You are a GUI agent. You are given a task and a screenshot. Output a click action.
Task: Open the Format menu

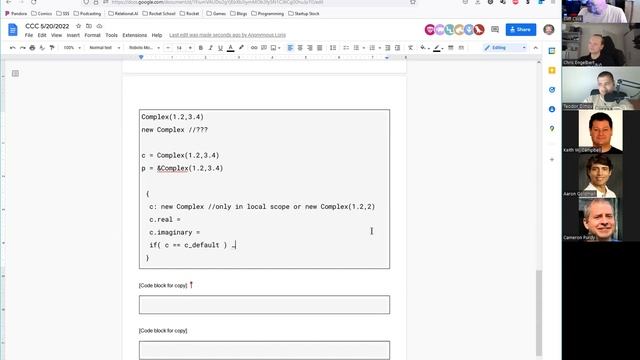(92, 36)
